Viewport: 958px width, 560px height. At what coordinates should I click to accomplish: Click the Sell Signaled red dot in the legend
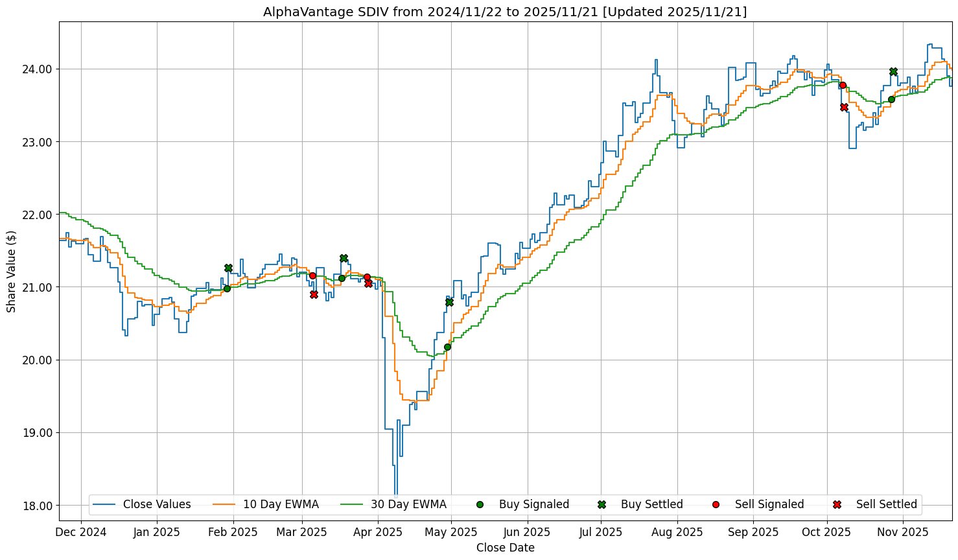click(x=716, y=504)
